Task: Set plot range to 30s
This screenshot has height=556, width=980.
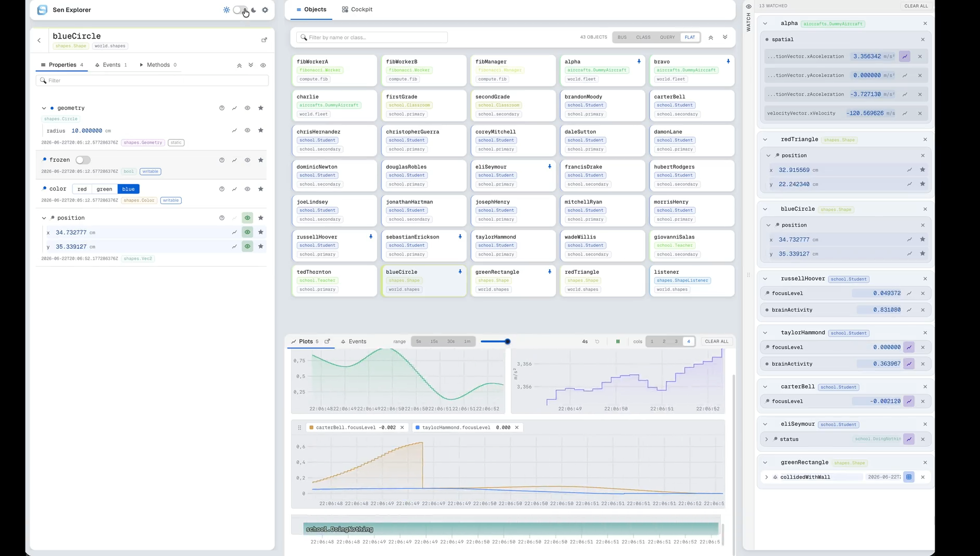Action: pyautogui.click(x=451, y=342)
